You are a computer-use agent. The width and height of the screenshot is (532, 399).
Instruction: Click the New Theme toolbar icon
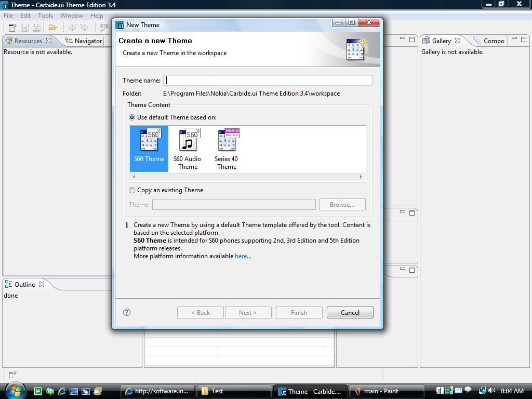12,28
